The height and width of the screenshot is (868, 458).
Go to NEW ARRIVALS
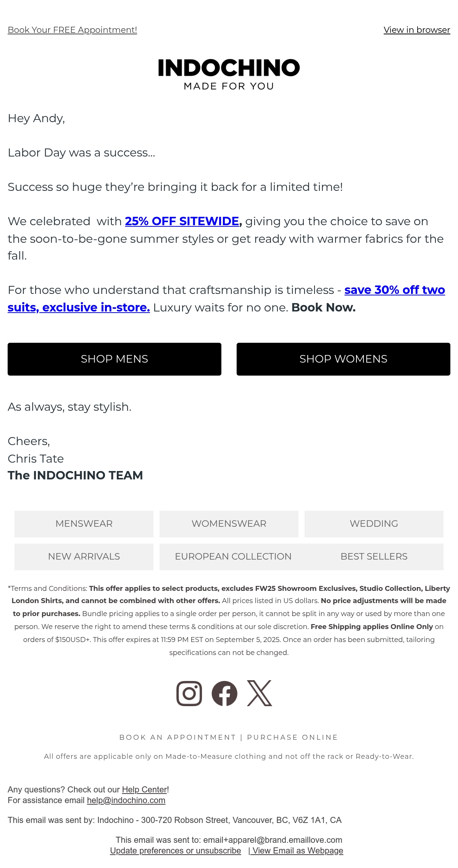pyautogui.click(x=84, y=557)
